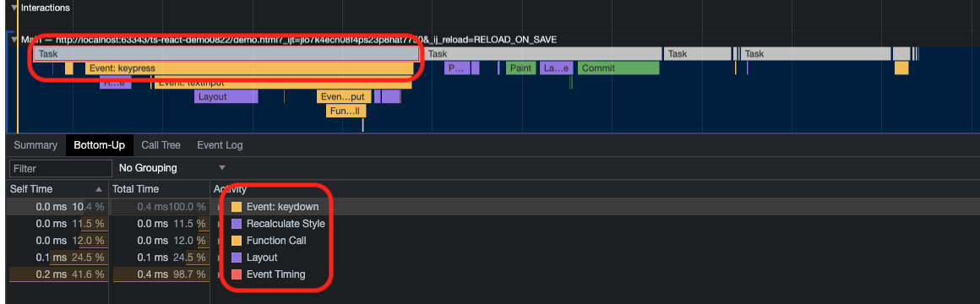Show the Event Log tab
Viewport: 980px width, 304px height.
220,144
